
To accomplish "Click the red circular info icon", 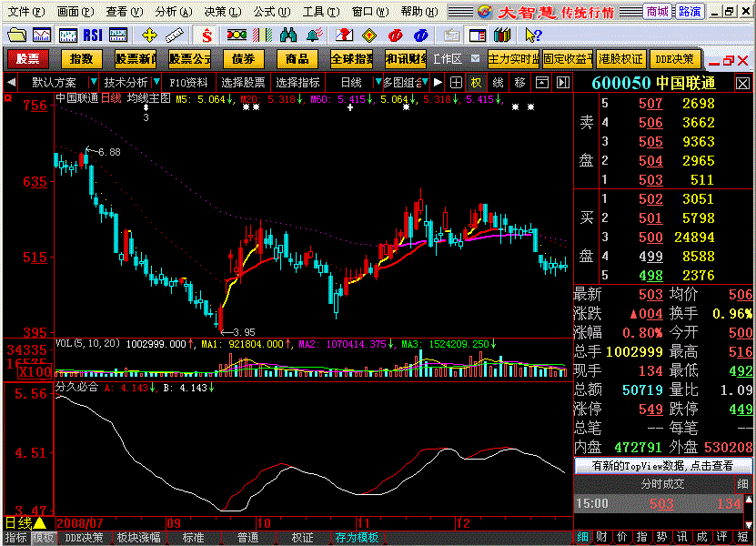I will (x=396, y=35).
